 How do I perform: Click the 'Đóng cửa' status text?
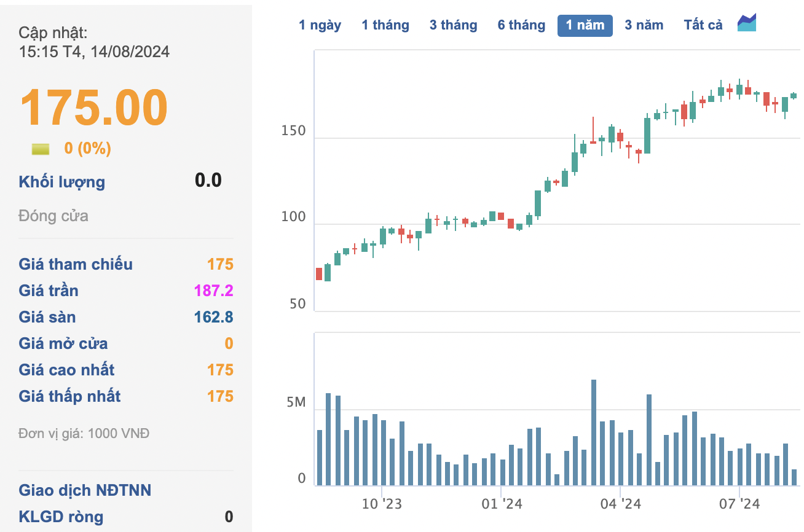[53, 216]
